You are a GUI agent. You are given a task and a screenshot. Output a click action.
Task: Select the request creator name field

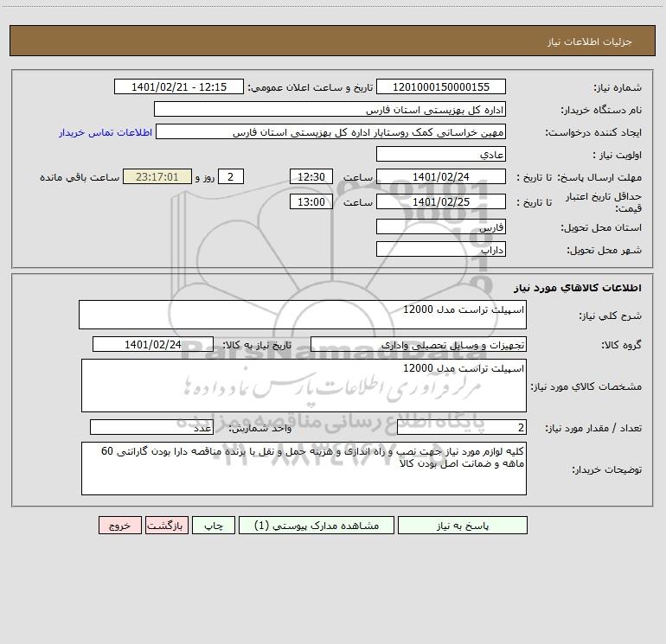click(x=331, y=131)
